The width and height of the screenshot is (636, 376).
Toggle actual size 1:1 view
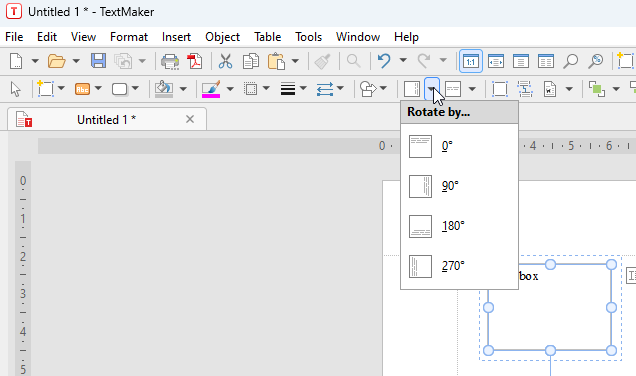pyautogui.click(x=471, y=61)
